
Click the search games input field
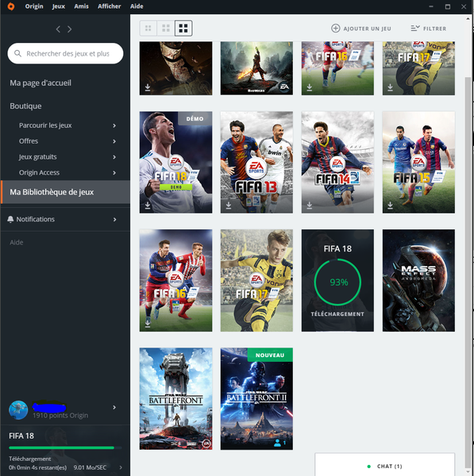[x=65, y=53]
